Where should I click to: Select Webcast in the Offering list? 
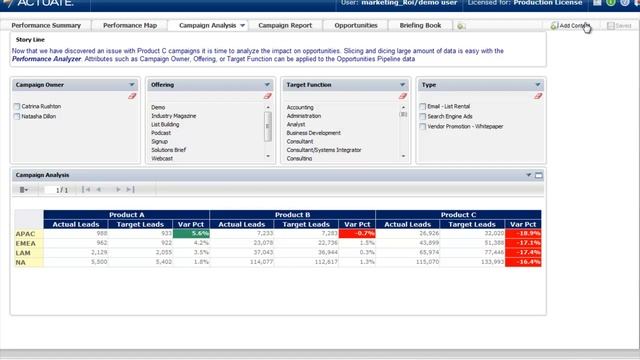tap(162, 159)
